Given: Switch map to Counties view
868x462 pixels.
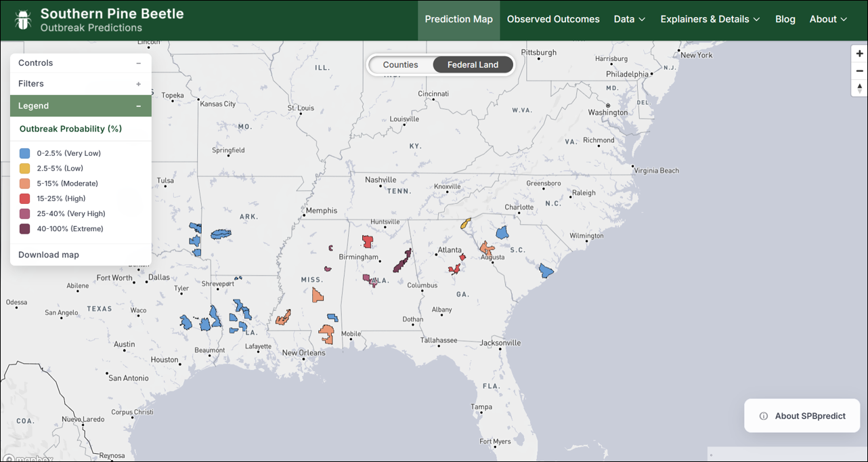Looking at the screenshot, I should coord(400,65).
